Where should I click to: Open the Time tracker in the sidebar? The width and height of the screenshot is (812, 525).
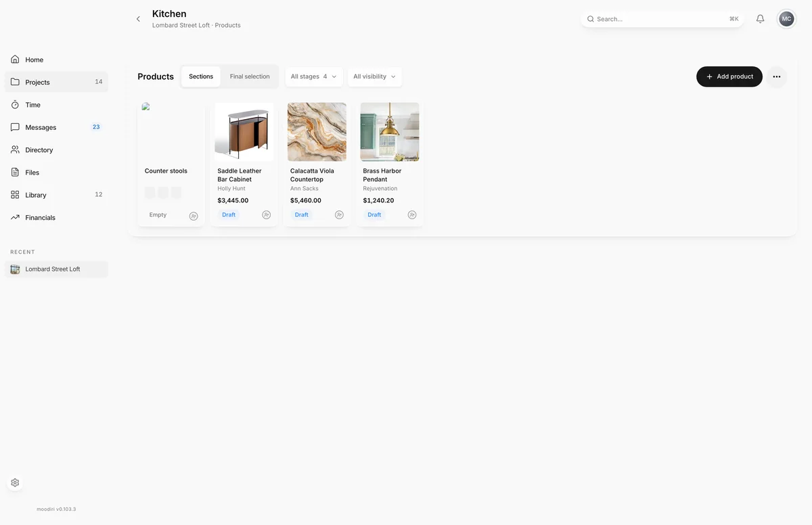click(56, 105)
